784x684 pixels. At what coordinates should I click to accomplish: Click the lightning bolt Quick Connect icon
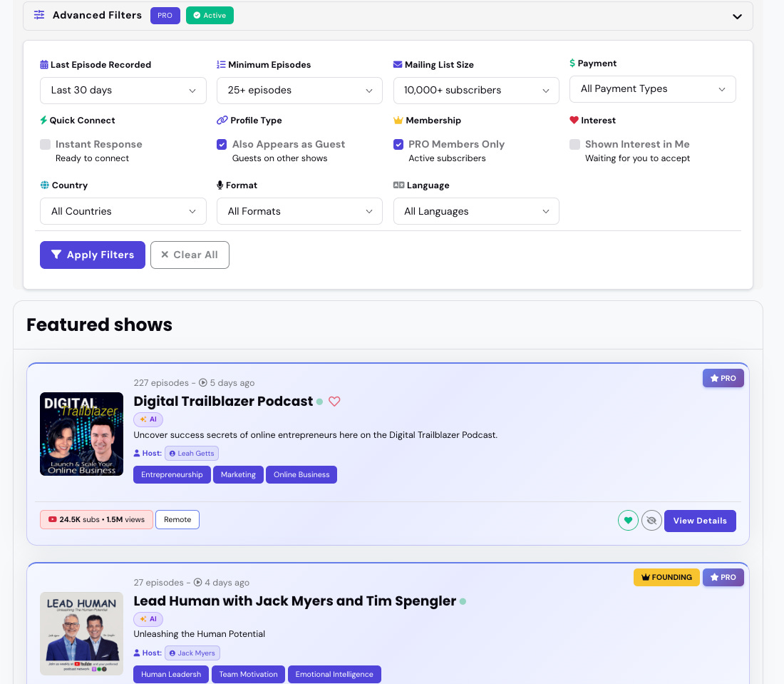pos(43,120)
